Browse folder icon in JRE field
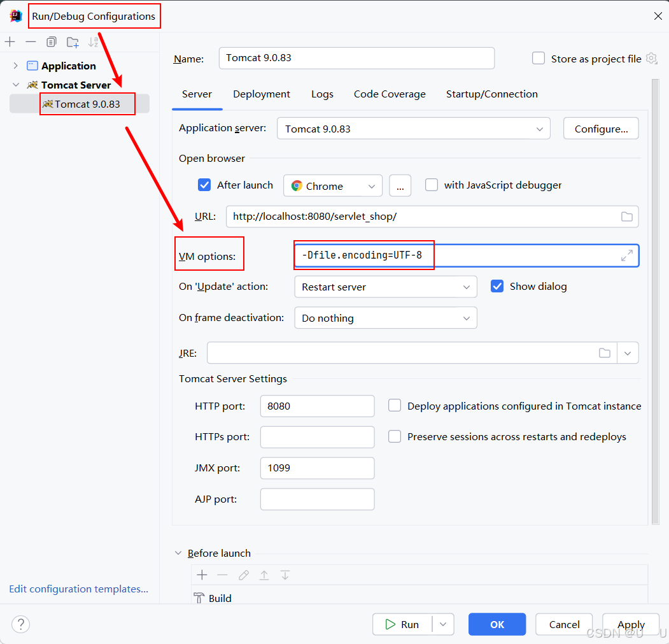The width and height of the screenshot is (669, 644). (x=605, y=353)
